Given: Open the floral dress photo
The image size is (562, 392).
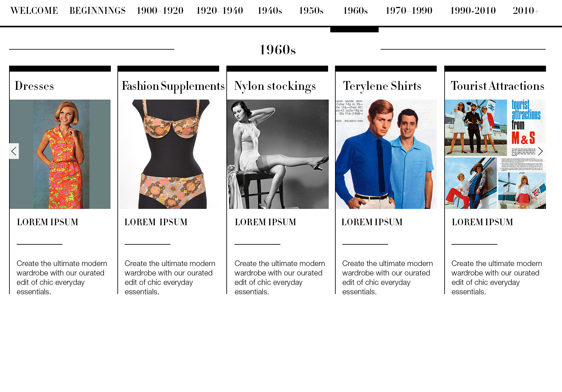Looking at the screenshot, I should [60, 154].
